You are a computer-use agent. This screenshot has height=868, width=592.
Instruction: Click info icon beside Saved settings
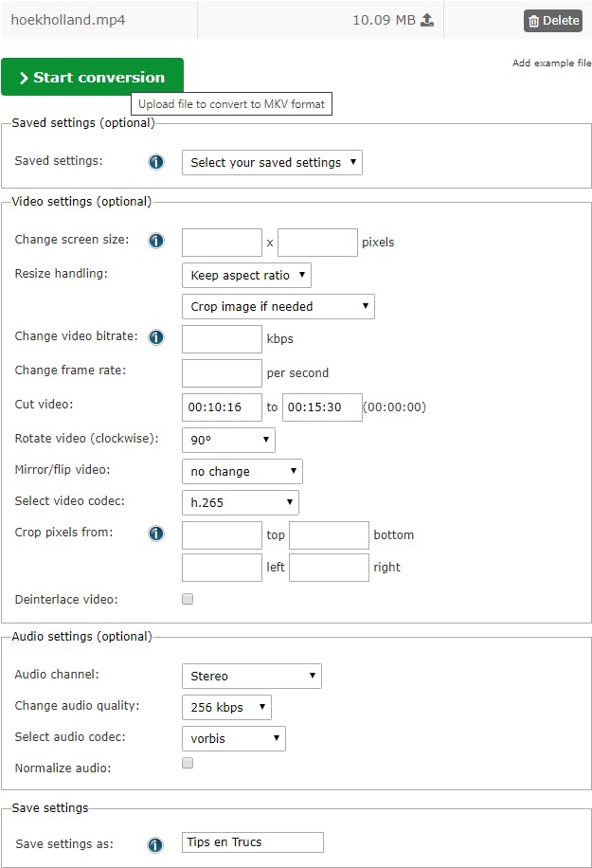pyautogui.click(x=156, y=162)
